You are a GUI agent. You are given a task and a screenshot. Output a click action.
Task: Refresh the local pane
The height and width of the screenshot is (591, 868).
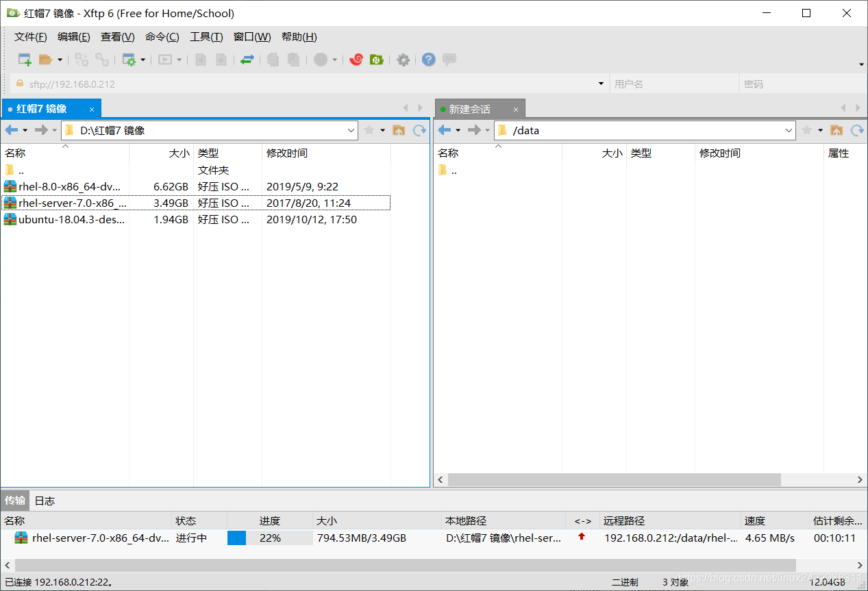[419, 130]
